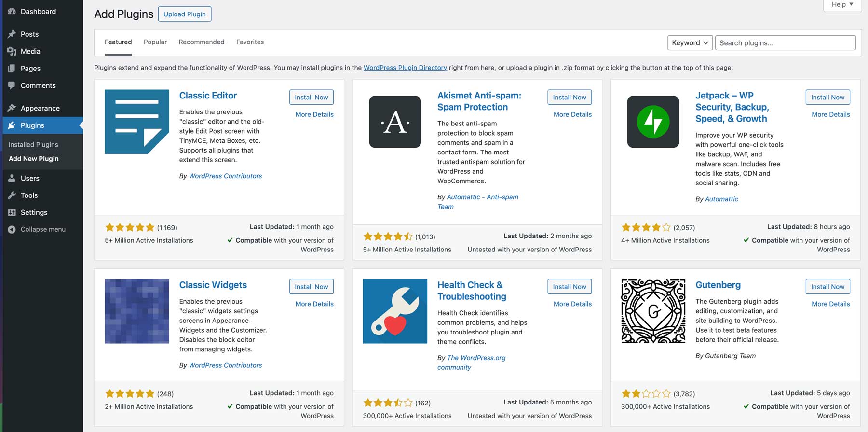Click the Gutenberg plugin logo
Screen dimensions: 868x432
click(653, 311)
